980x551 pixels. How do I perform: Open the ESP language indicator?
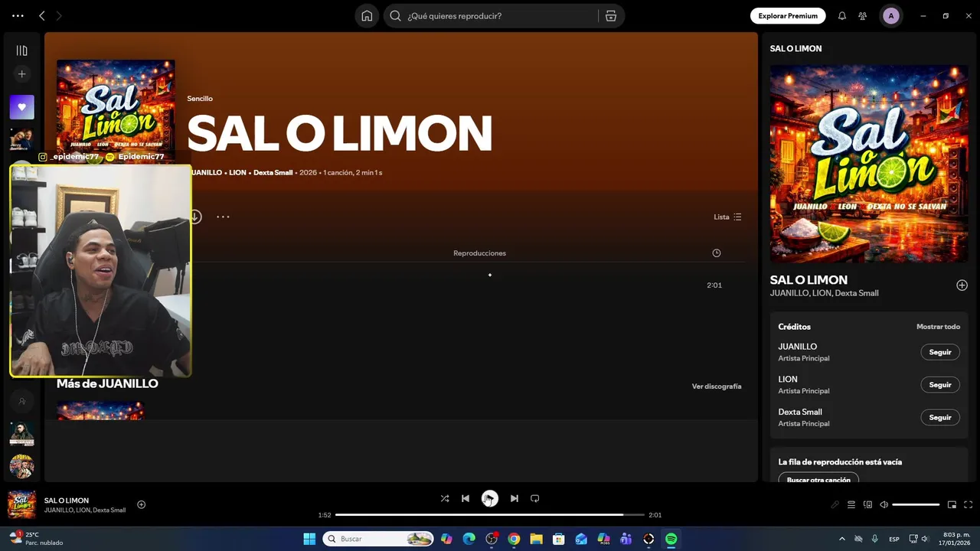(x=894, y=540)
